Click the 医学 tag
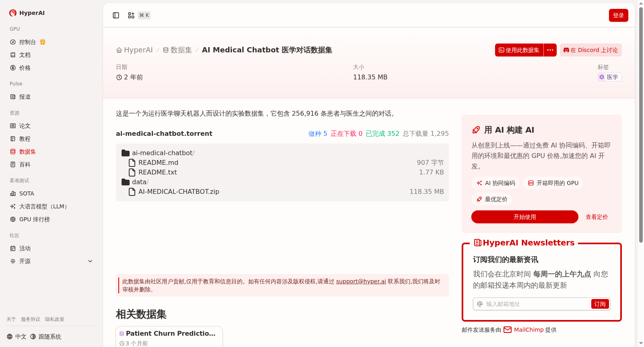The width and height of the screenshot is (644, 347). (x=610, y=77)
